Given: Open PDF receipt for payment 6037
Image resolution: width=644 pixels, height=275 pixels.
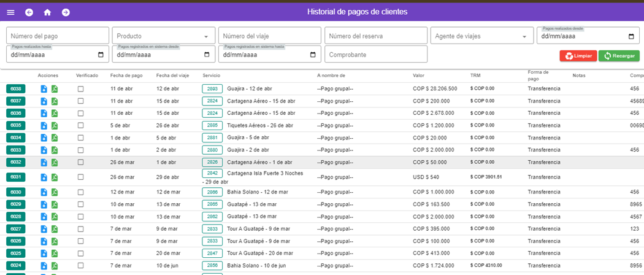Looking at the screenshot, I should point(54,101).
